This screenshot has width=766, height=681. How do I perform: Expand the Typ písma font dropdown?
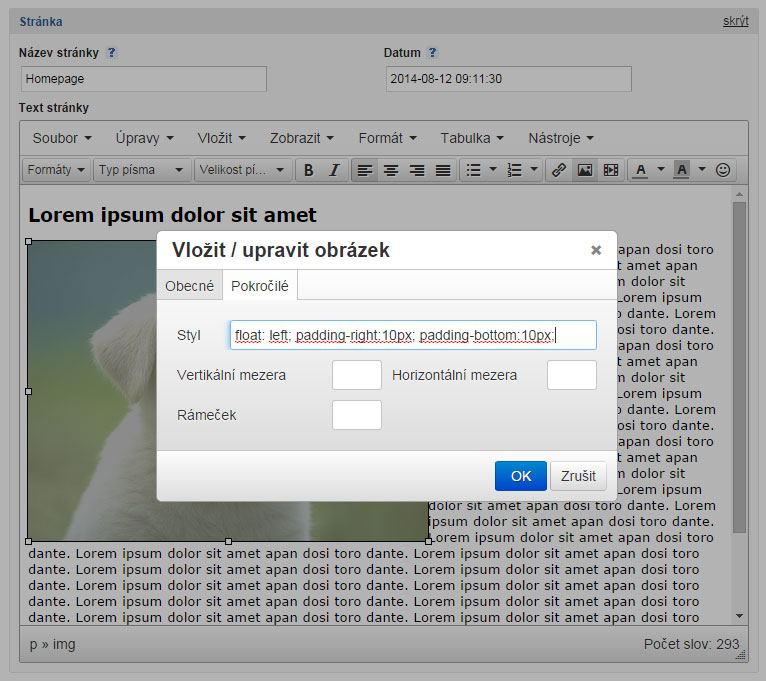click(142, 170)
